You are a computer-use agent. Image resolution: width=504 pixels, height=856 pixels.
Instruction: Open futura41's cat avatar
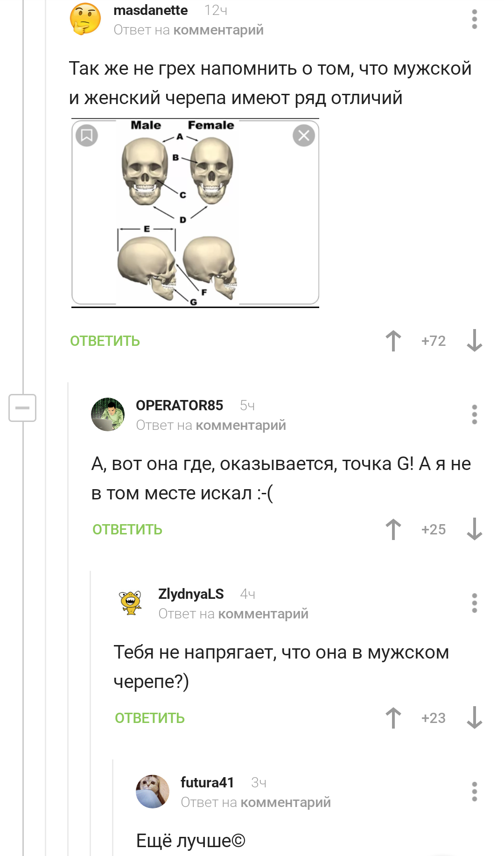pos(153,792)
